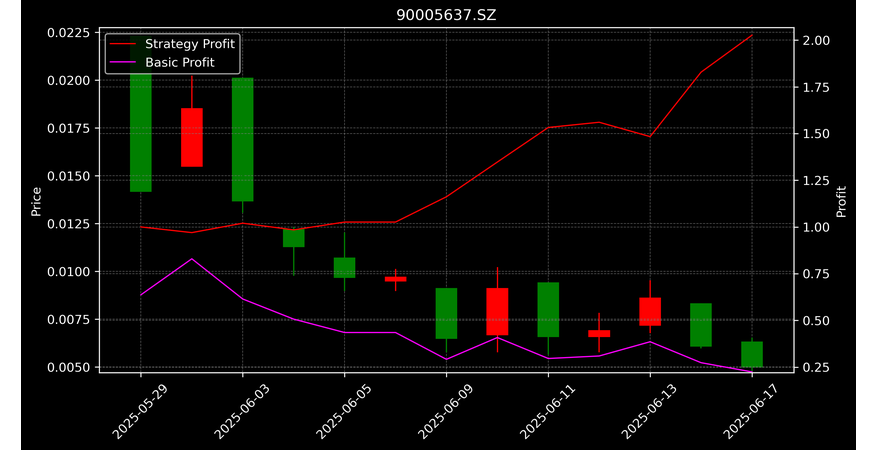This screenshot has width=878, height=450.
Task: Select the Basic Profit legend label
Action: [180, 62]
